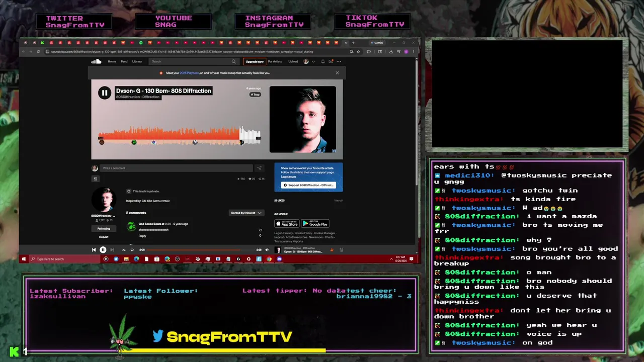
Task: Expand the profile avatar dropdown arrow
Action: [x=313, y=61]
